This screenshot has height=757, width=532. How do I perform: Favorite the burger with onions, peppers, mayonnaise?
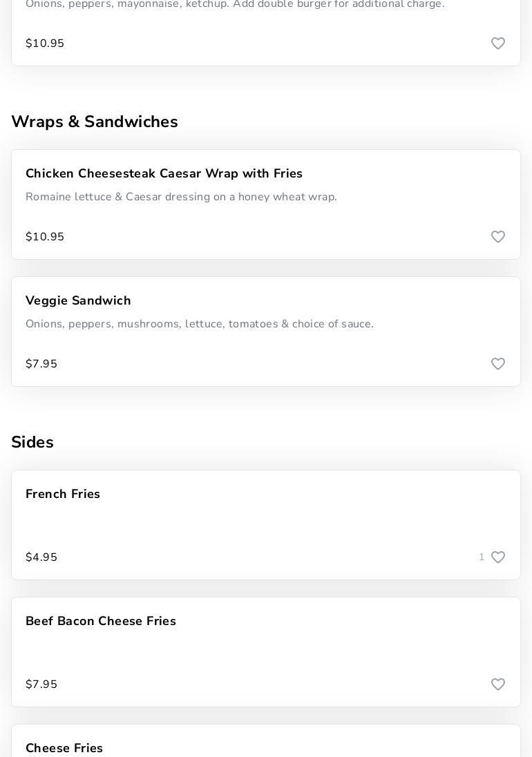click(x=498, y=44)
